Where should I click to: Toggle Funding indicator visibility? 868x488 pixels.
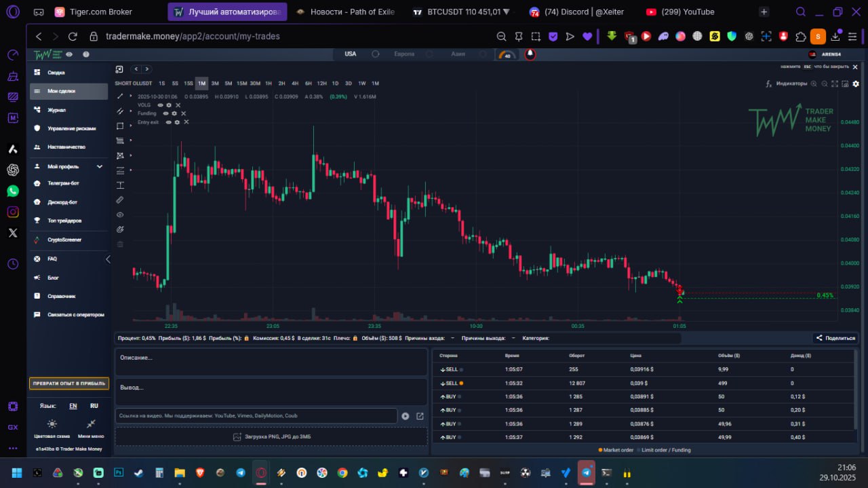pos(165,113)
